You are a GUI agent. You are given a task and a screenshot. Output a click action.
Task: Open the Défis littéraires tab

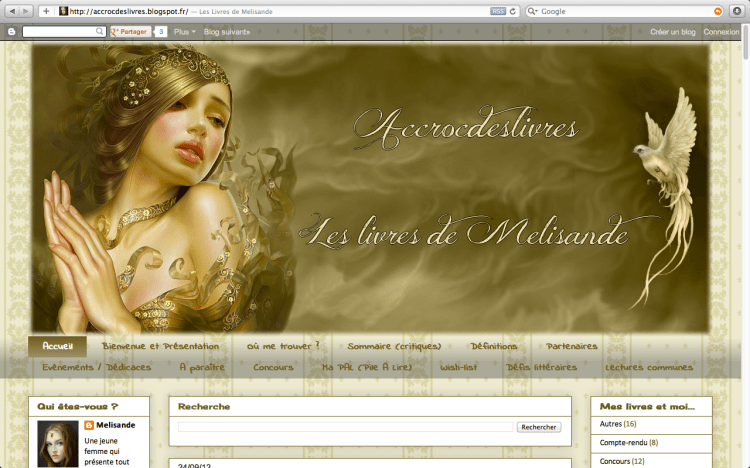541,367
